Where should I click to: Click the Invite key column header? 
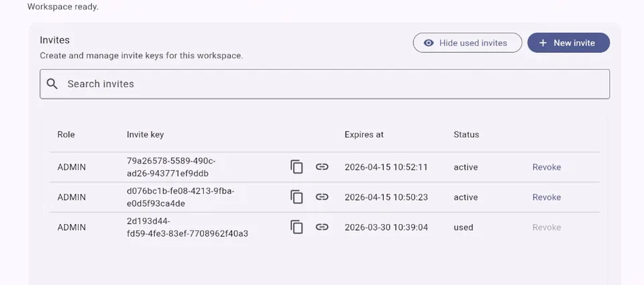pyautogui.click(x=146, y=134)
